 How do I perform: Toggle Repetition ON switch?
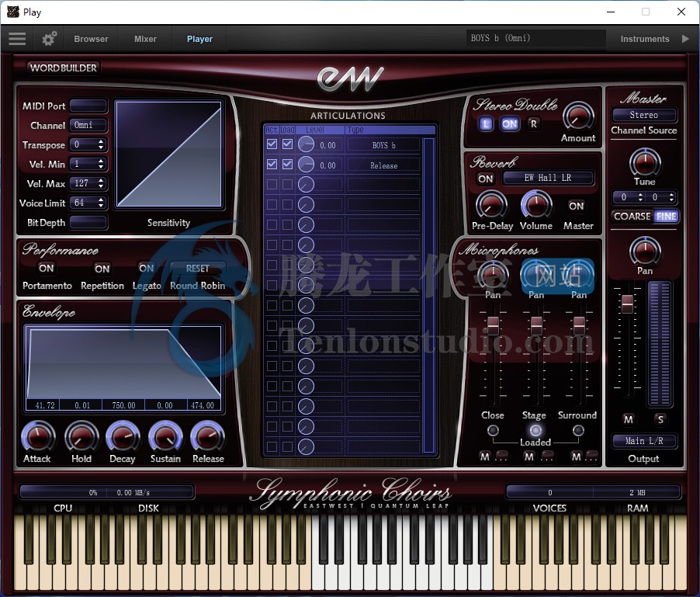[x=102, y=269]
